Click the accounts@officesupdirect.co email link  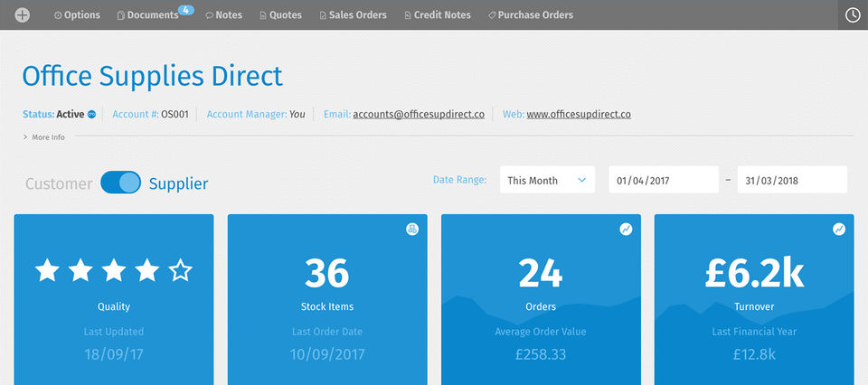click(419, 115)
